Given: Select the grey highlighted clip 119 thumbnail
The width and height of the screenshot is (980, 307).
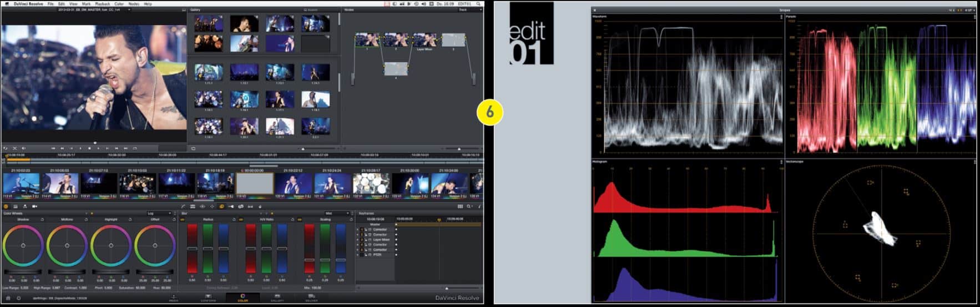Looking at the screenshot, I should click(x=255, y=184).
